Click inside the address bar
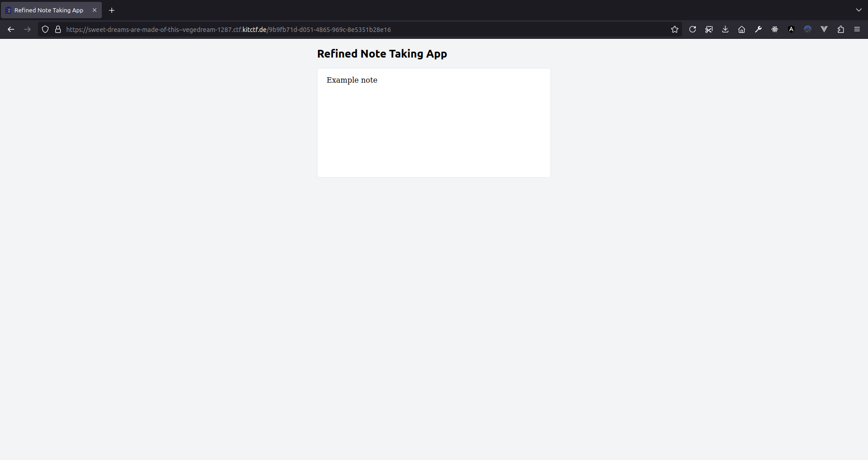The height and width of the screenshot is (460, 868). click(x=320, y=29)
